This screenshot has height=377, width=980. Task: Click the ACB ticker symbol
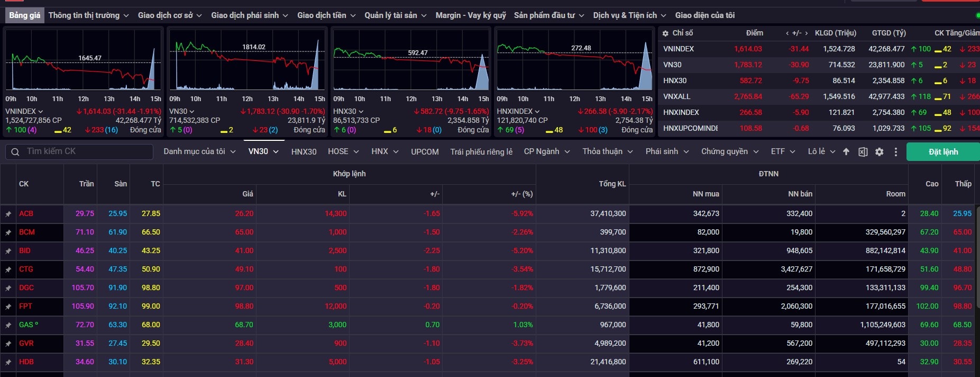click(x=26, y=214)
